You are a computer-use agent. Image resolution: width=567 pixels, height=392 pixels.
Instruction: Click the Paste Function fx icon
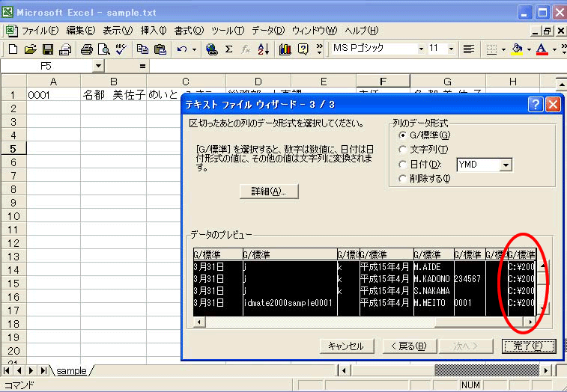246,49
